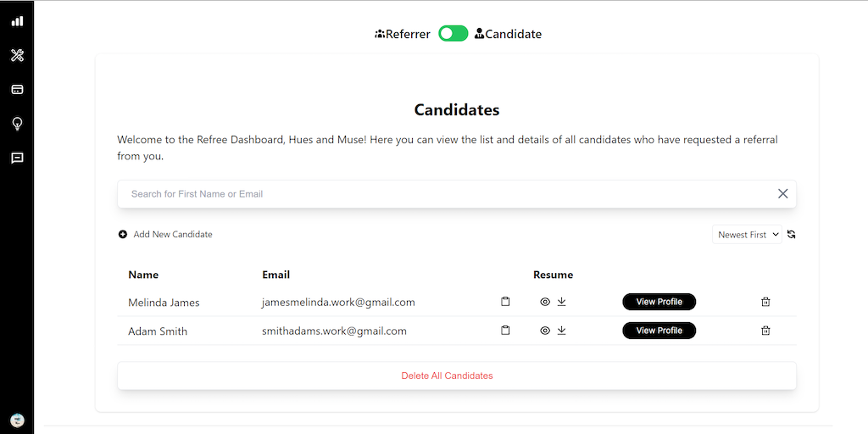View Profile for Adam Smith
The image size is (868, 434).
pos(659,331)
